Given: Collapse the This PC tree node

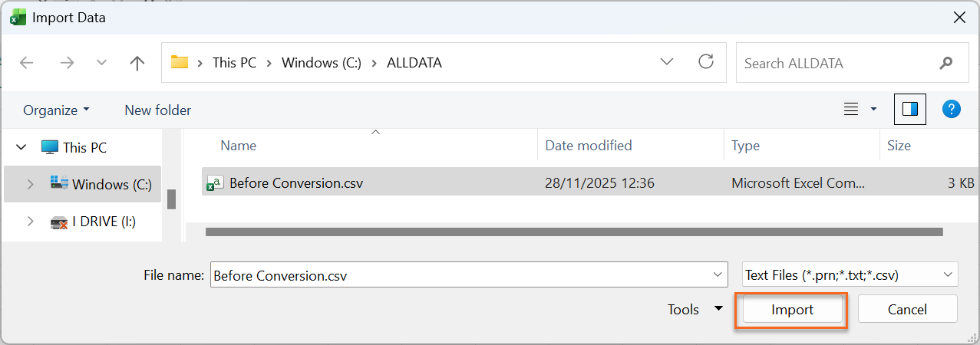Looking at the screenshot, I should pos(21,147).
